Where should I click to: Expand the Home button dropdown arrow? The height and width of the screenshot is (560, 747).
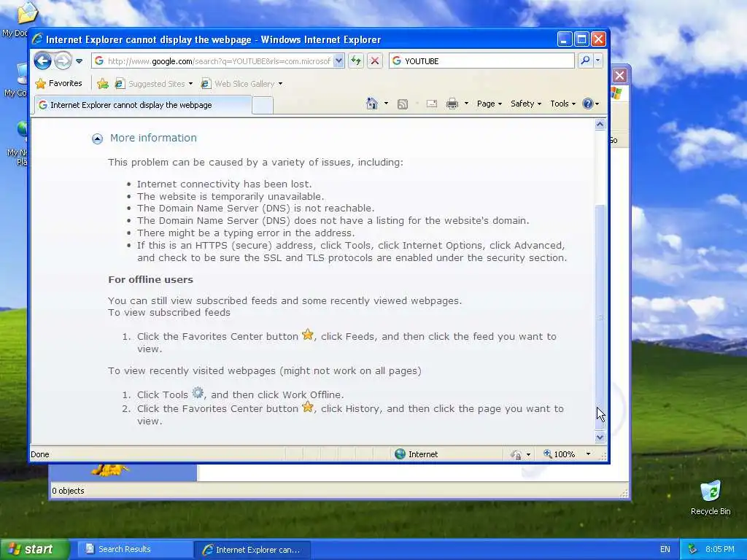pyautogui.click(x=386, y=104)
